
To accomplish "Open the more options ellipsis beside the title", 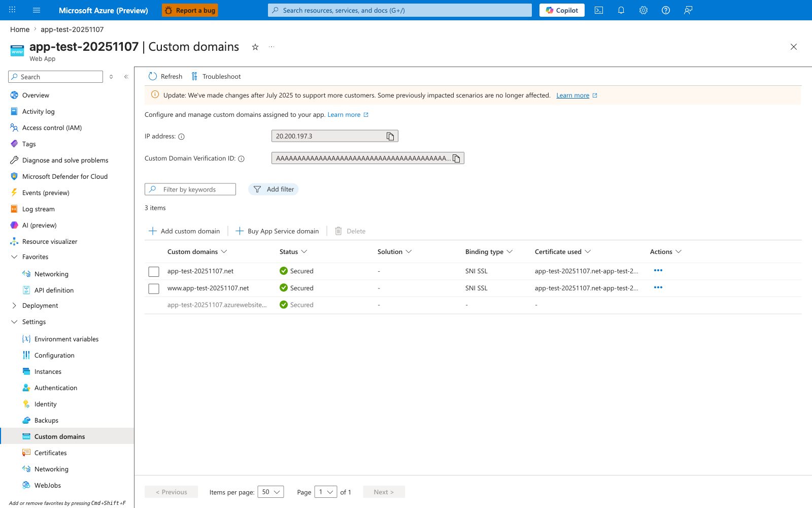I will tap(272, 47).
